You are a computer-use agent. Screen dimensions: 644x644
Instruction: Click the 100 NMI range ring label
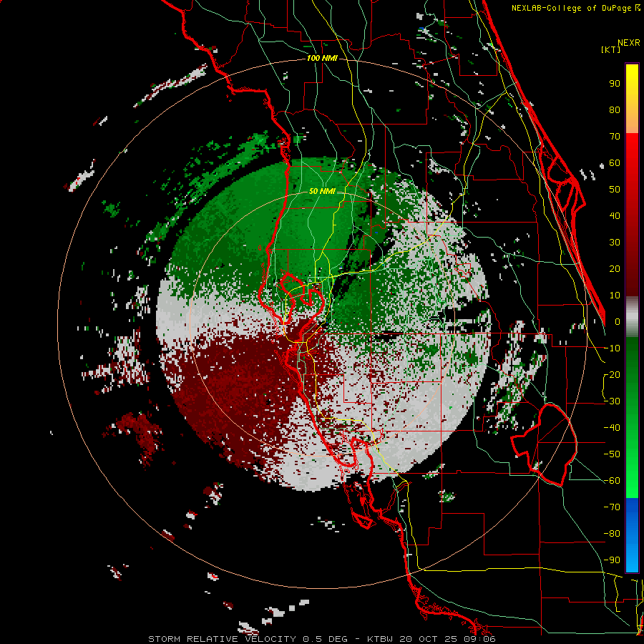click(x=322, y=58)
